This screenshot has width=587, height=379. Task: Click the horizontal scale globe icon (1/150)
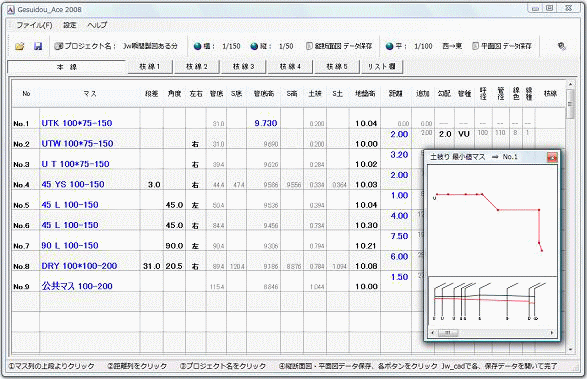pos(198,46)
